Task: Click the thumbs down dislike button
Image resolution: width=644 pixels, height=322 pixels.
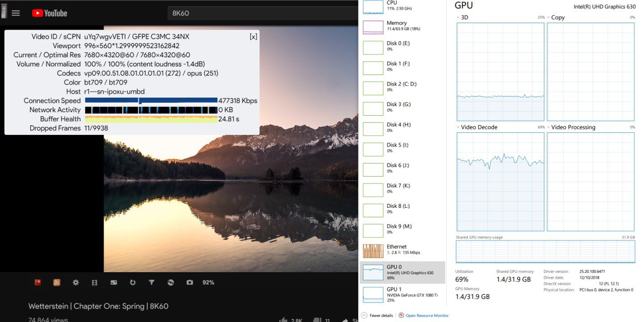Action: point(317,320)
